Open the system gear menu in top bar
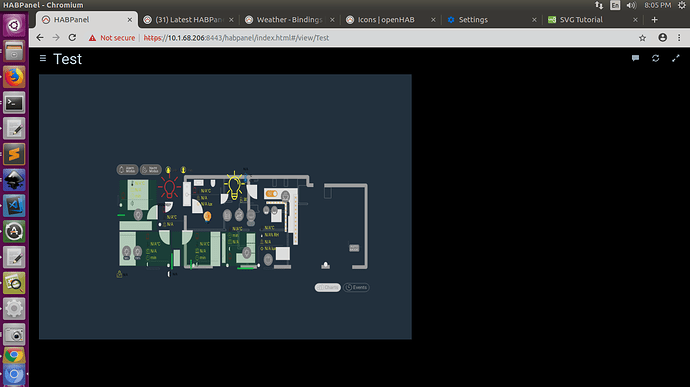 coord(682,5)
